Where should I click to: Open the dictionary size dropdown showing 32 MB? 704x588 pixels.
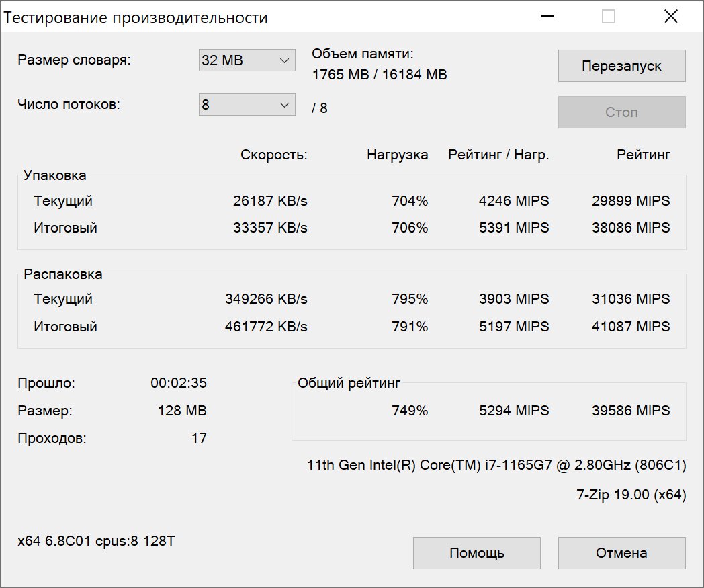click(x=247, y=60)
